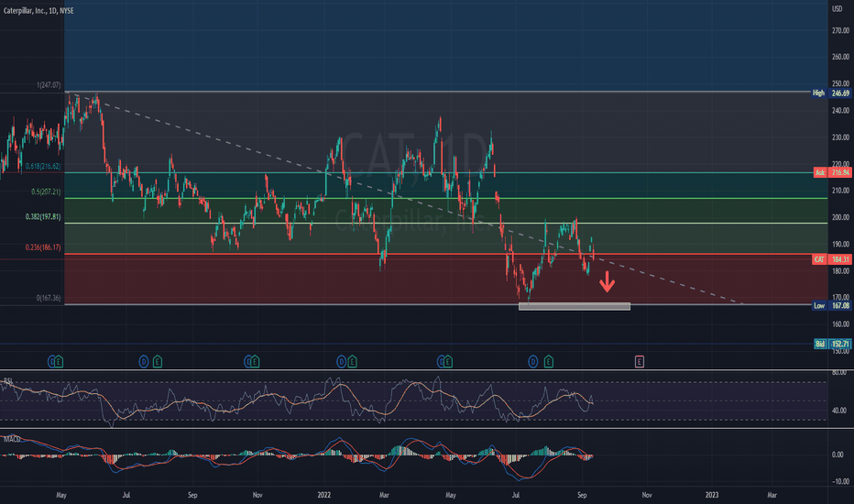Click the High 246.69 price tag
This screenshot has width=854, height=504.
click(831, 93)
